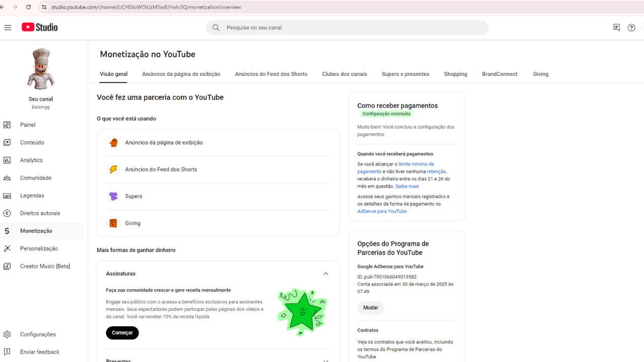
Task: Select the Conteúdo sidebar item
Action: tap(42, 142)
